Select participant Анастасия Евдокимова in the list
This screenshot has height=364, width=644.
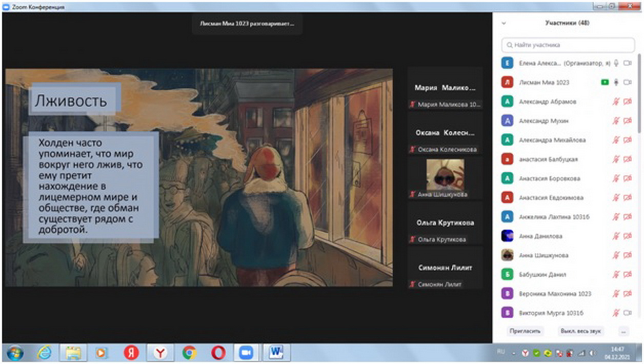coord(568,197)
